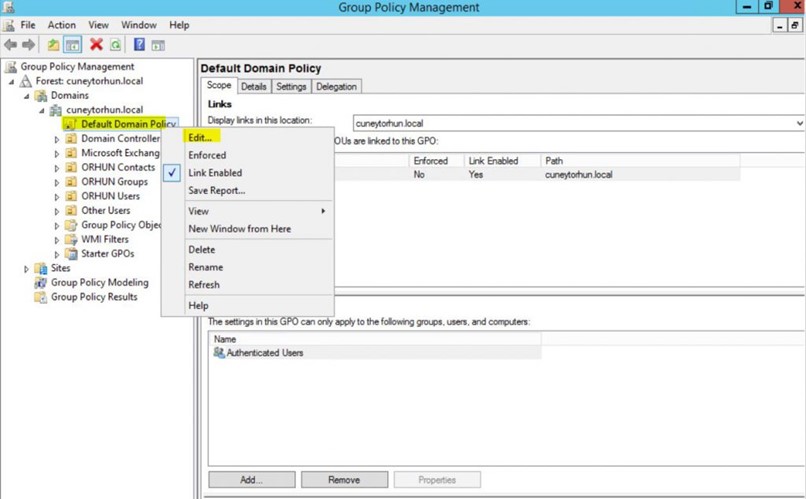Image resolution: width=806 pixels, height=499 pixels.
Task: Toggle the Show/Hide Console Tree icon
Action: pyautogui.click(x=73, y=45)
